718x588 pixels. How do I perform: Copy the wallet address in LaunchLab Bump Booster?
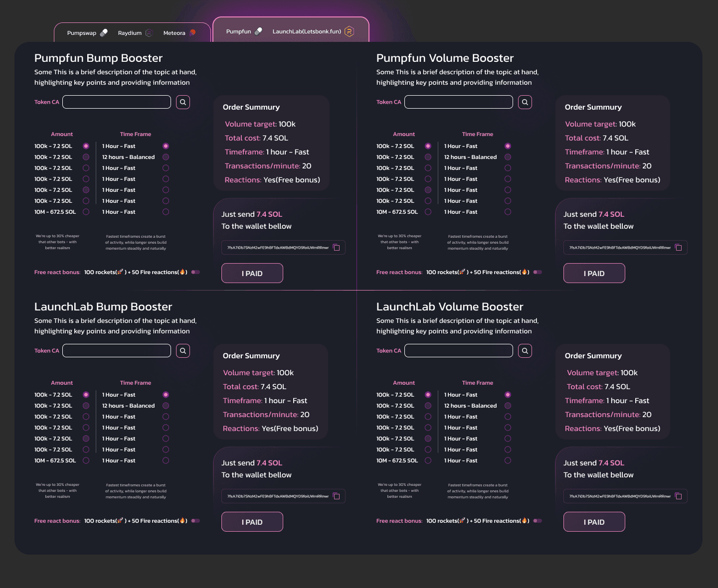[x=337, y=496]
